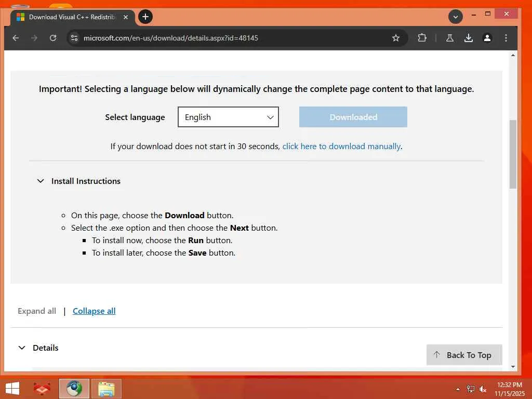The height and width of the screenshot is (399, 532).
Task: Click the address bar URL
Action: 170,38
